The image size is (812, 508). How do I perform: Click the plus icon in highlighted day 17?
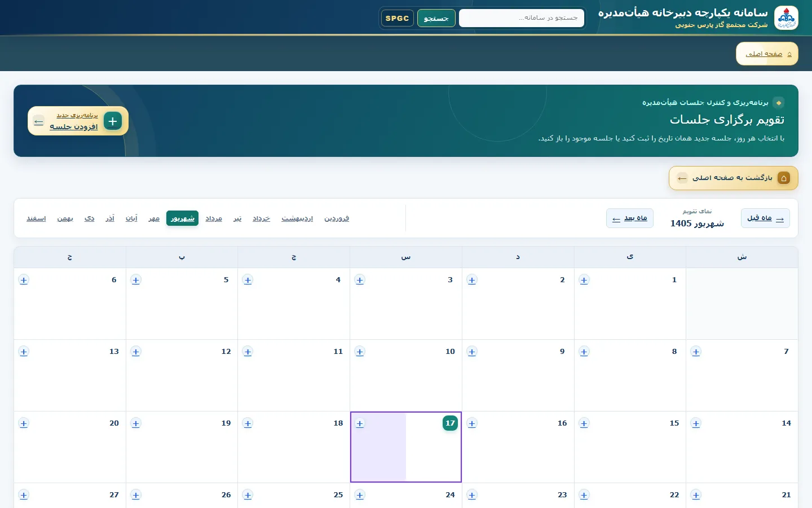click(x=360, y=423)
